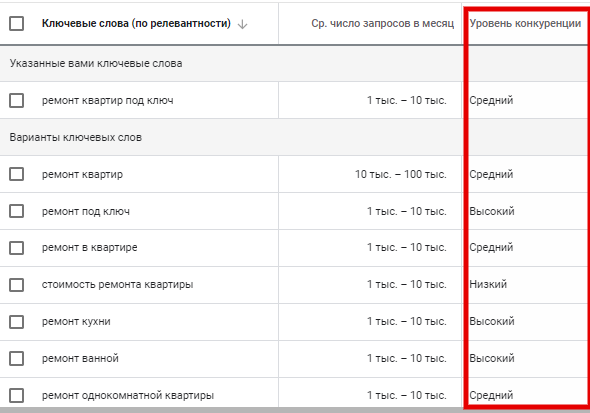Sort by Уровень конкуренции column header

(525, 23)
